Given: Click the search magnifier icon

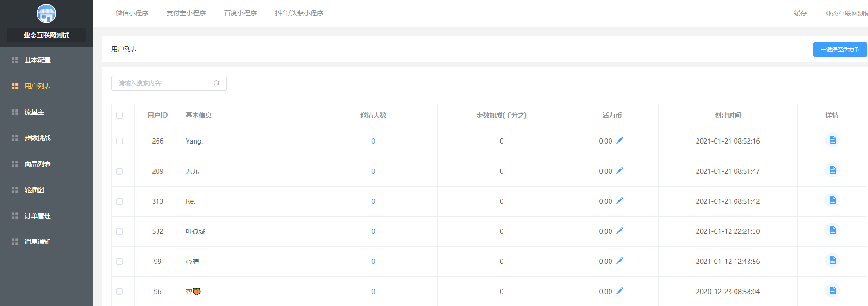Looking at the screenshot, I should (x=216, y=83).
